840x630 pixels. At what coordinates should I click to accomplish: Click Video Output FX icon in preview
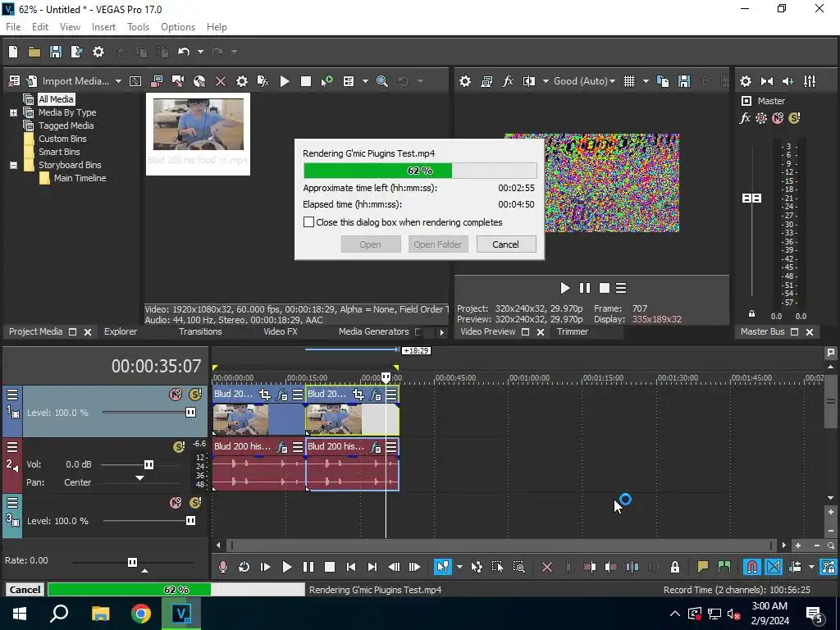click(508, 81)
